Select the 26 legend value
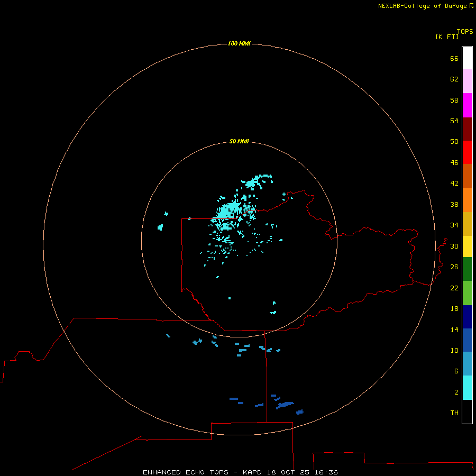The height and width of the screenshot is (476, 476). coord(454,267)
